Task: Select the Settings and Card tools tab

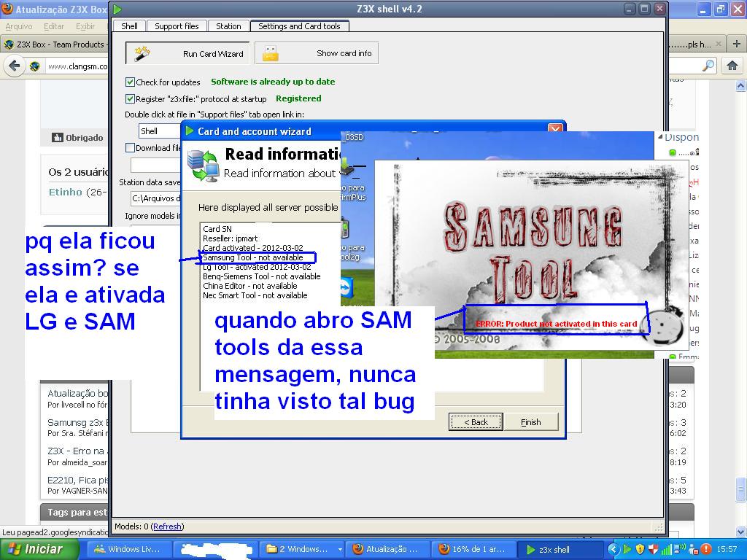Action: pos(299,26)
